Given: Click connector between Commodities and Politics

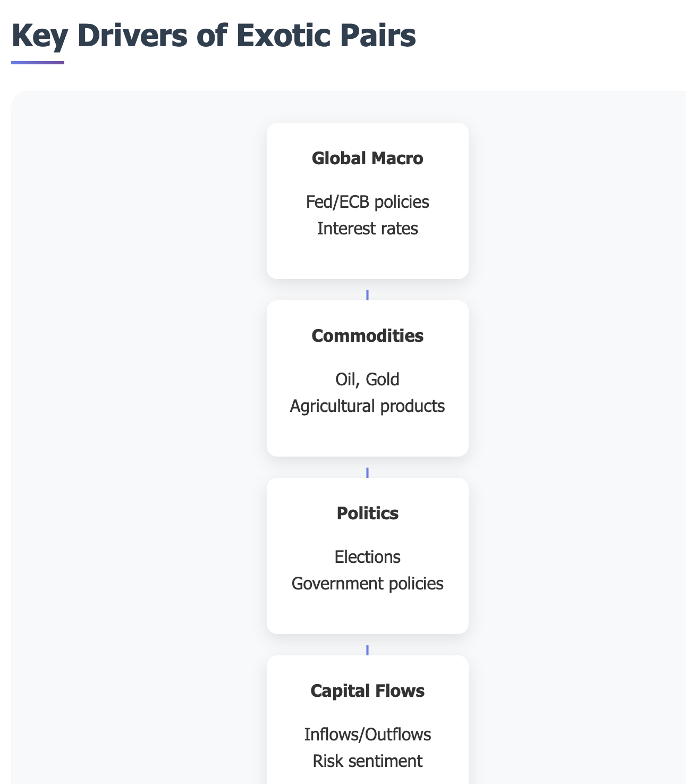Looking at the screenshot, I should click(368, 473).
